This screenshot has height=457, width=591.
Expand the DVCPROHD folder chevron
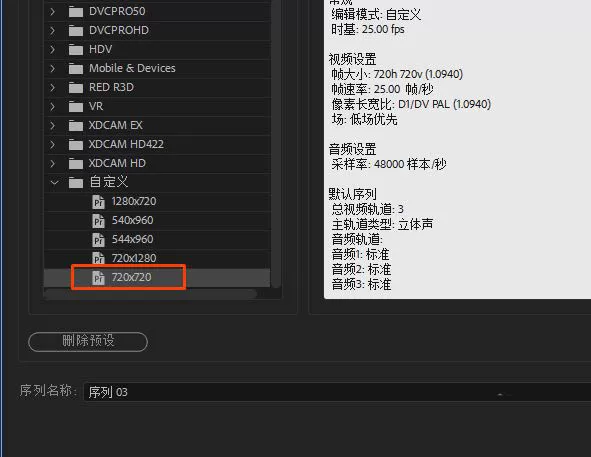52,31
